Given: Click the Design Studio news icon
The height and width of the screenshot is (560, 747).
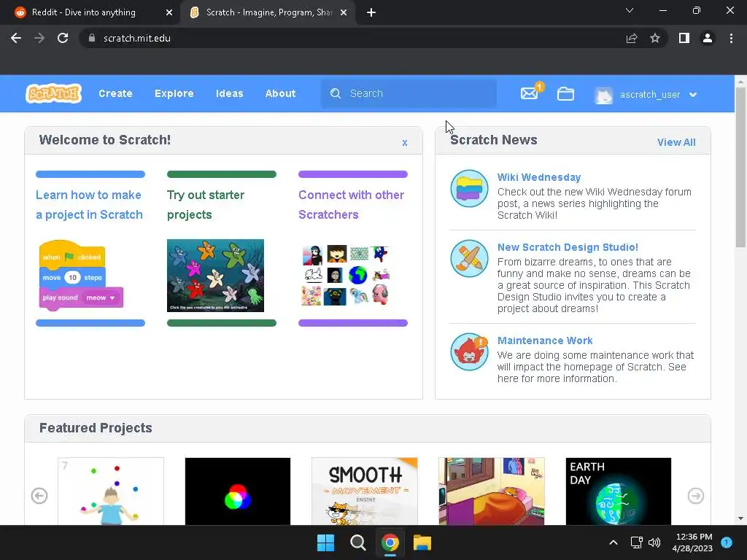Looking at the screenshot, I should coord(469,259).
